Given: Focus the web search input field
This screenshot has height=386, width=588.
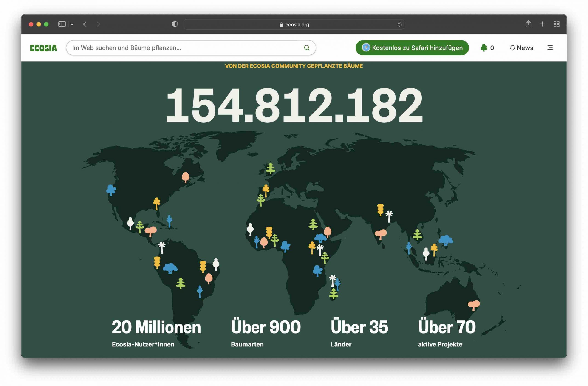Looking at the screenshot, I should coord(191,48).
